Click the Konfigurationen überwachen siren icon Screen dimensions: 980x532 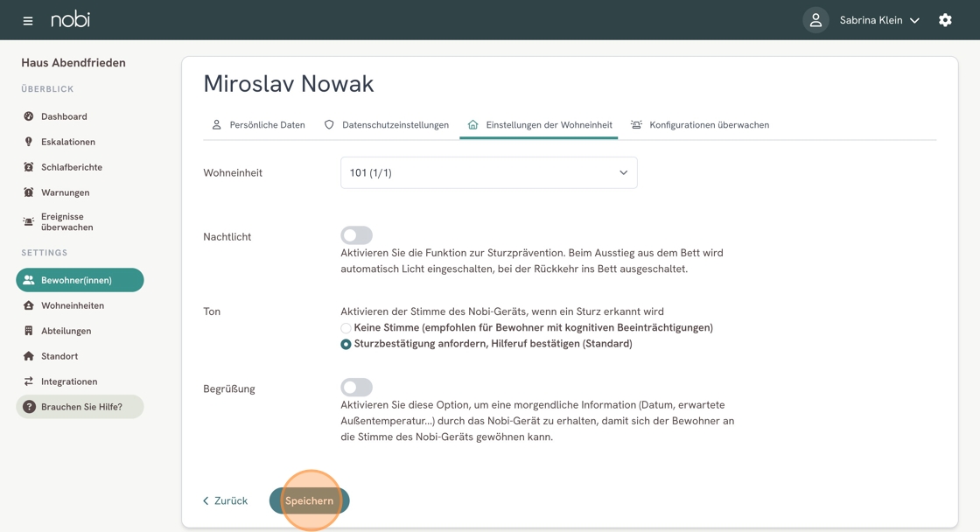[636, 125]
